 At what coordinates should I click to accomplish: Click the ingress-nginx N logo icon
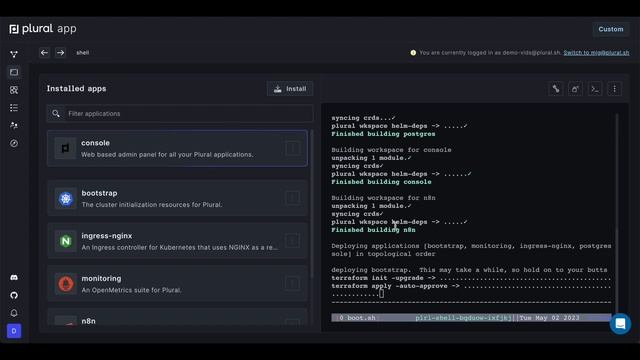65,241
